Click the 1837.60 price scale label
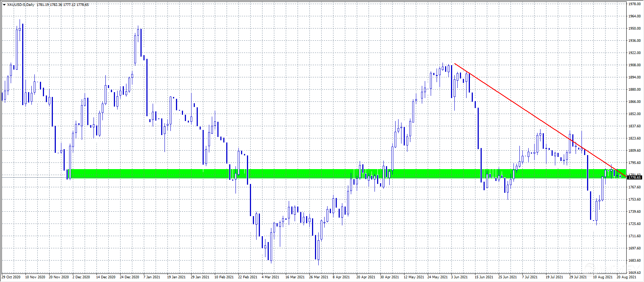 point(634,126)
